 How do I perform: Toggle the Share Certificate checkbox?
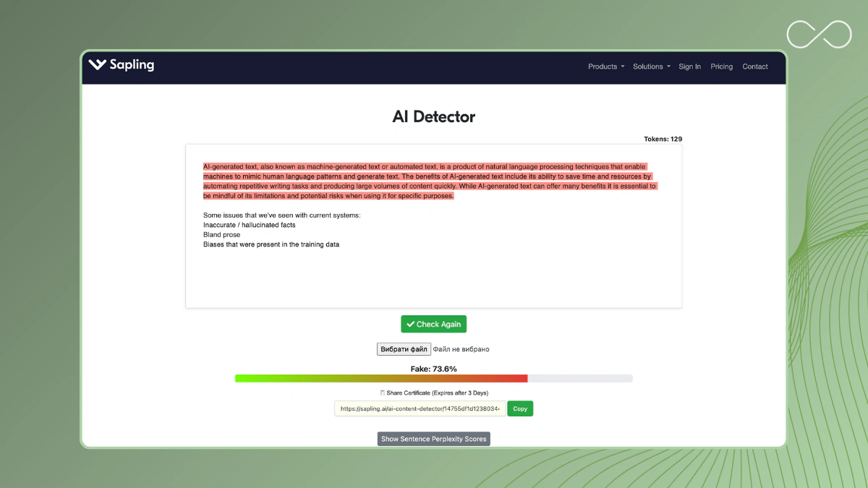point(383,393)
